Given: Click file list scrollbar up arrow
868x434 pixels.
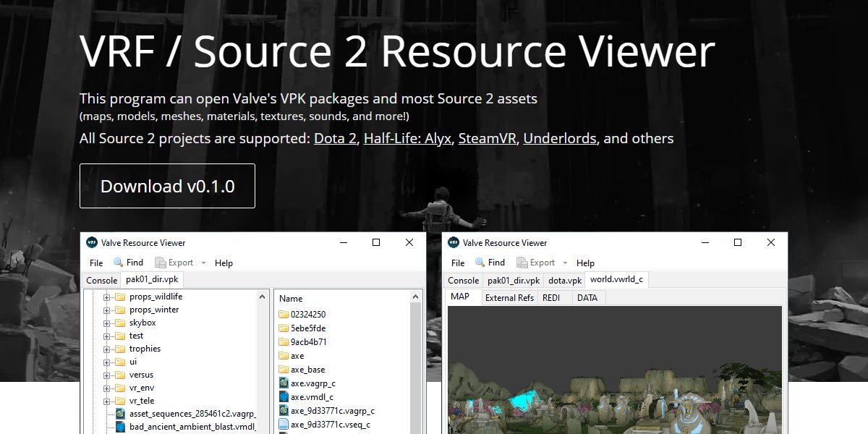Looking at the screenshot, I should point(416,297).
